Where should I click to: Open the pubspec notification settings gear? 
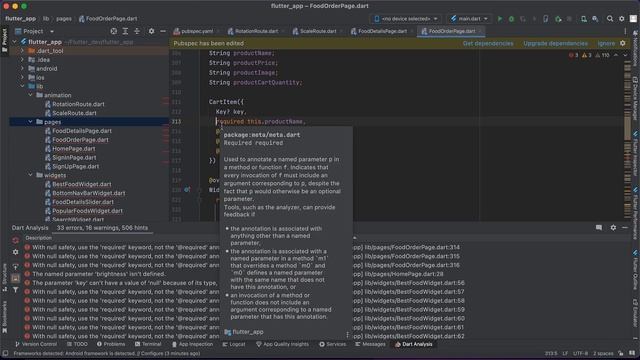(x=623, y=43)
